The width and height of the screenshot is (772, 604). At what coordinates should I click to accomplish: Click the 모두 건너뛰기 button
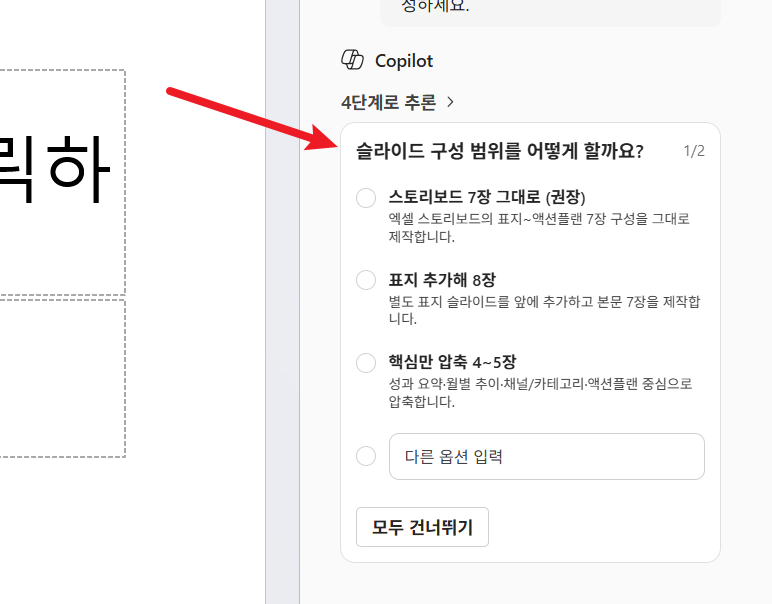[422, 527]
